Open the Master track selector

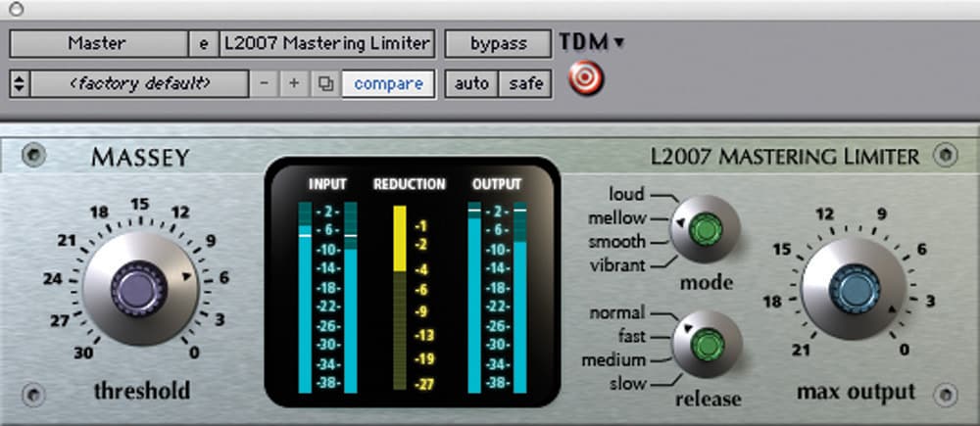99,43
